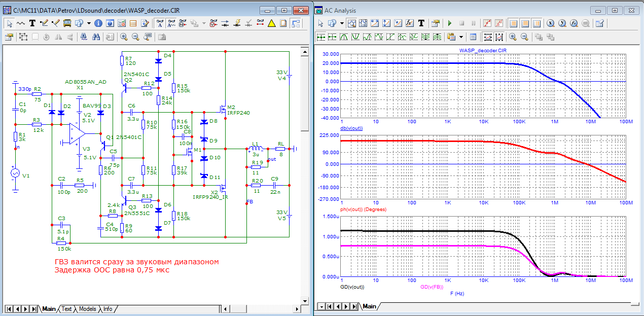
Task: Open dropdown arrow next to AC Analysis window-stack icon
Action: pyautogui.click(x=342, y=23)
